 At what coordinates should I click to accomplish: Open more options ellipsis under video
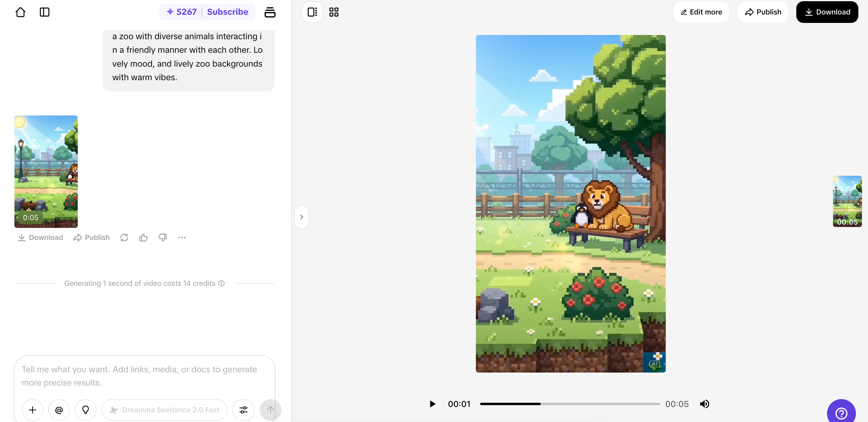182,238
